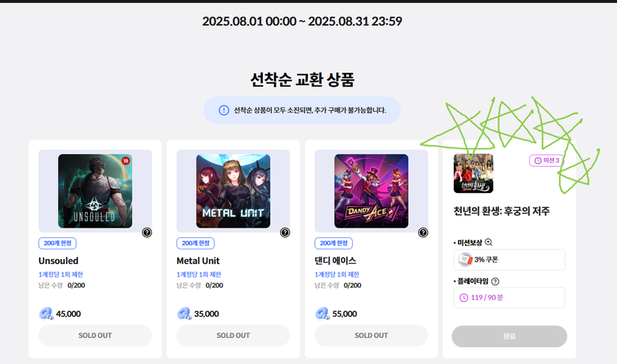This screenshot has height=364, width=617.
Task: Click the magnifier icon beside 미션보상
Action: pos(489,242)
